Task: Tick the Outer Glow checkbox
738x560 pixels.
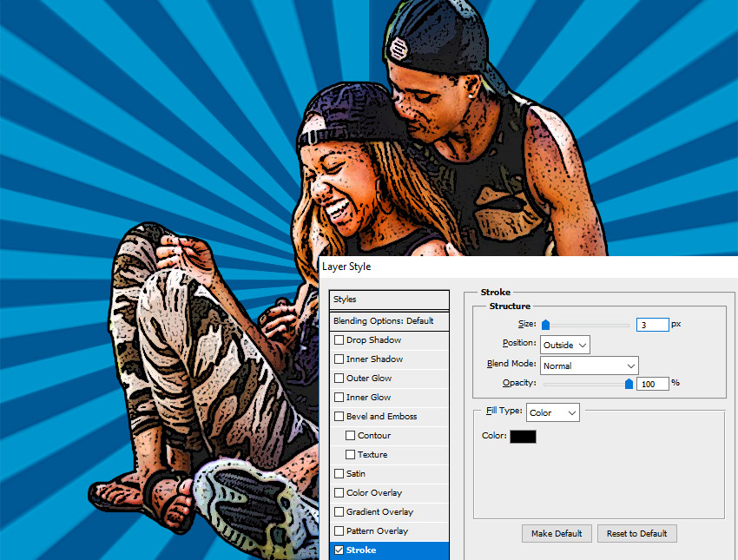Action: (x=339, y=378)
